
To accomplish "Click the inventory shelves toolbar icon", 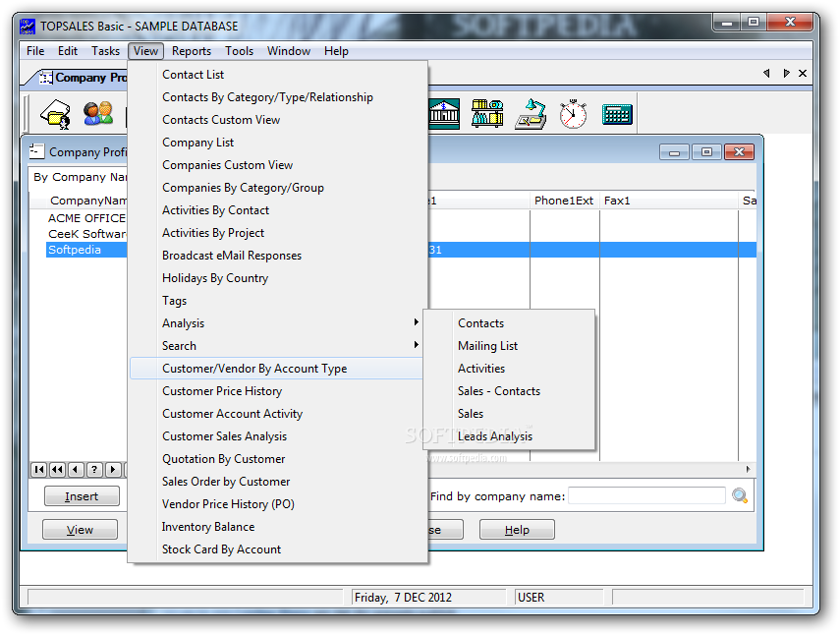I will pyautogui.click(x=487, y=114).
